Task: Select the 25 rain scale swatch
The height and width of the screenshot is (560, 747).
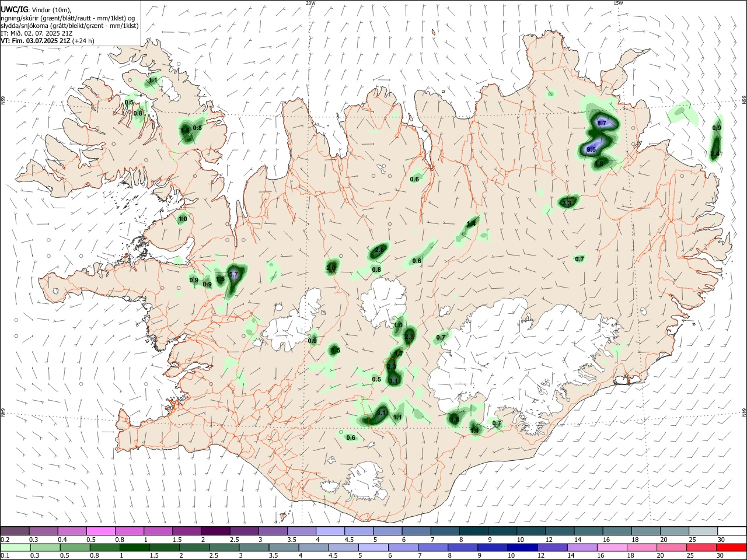Action: [x=700, y=547]
